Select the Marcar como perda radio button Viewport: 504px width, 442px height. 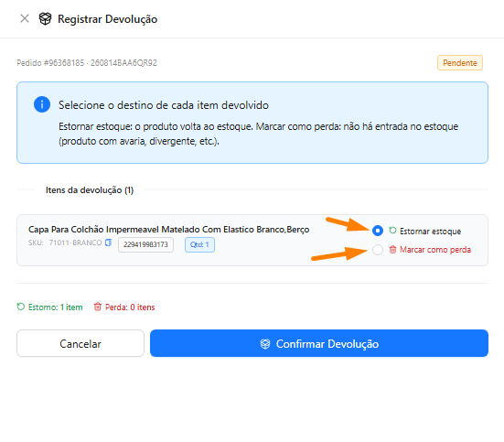(x=378, y=250)
